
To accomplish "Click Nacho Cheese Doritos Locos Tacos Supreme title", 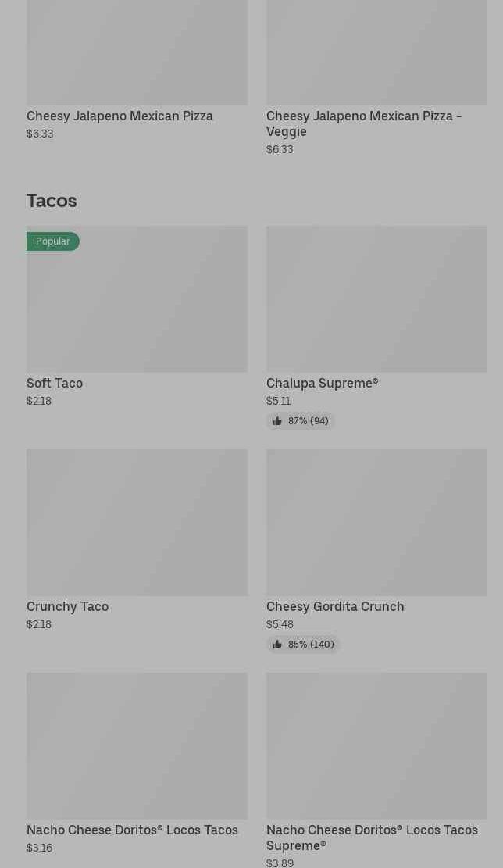I will click(x=372, y=837).
